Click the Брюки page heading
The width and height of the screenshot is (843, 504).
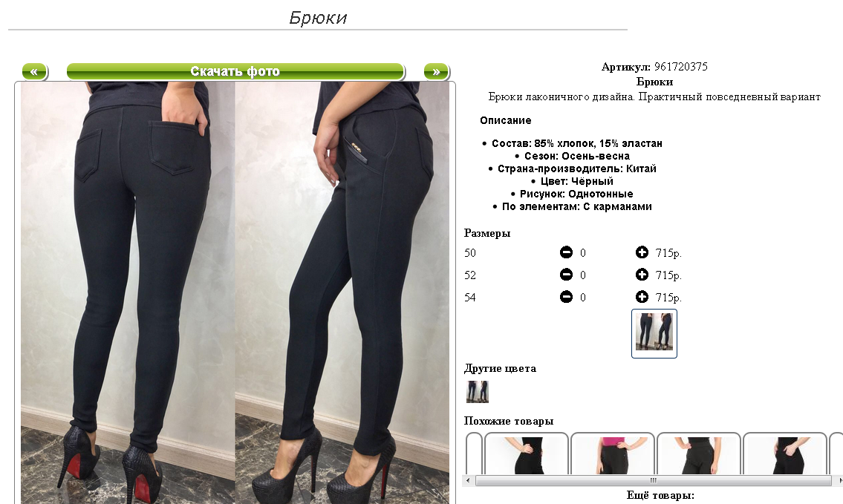point(318,18)
